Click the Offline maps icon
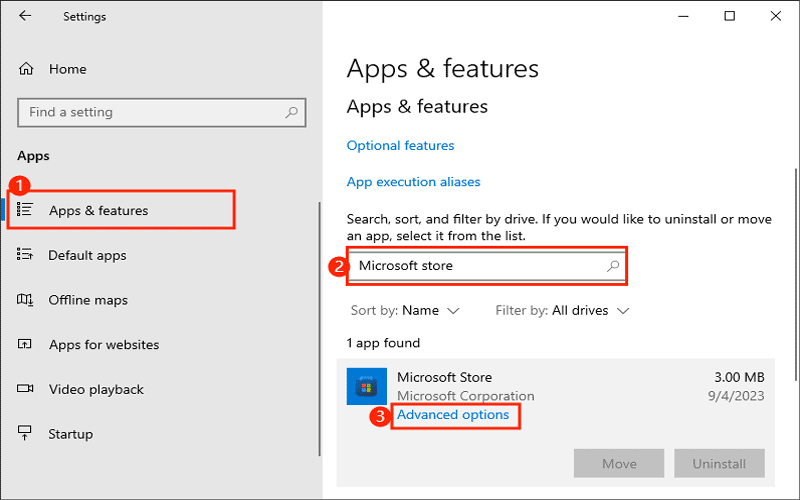Image resolution: width=800 pixels, height=500 pixels. click(x=24, y=299)
